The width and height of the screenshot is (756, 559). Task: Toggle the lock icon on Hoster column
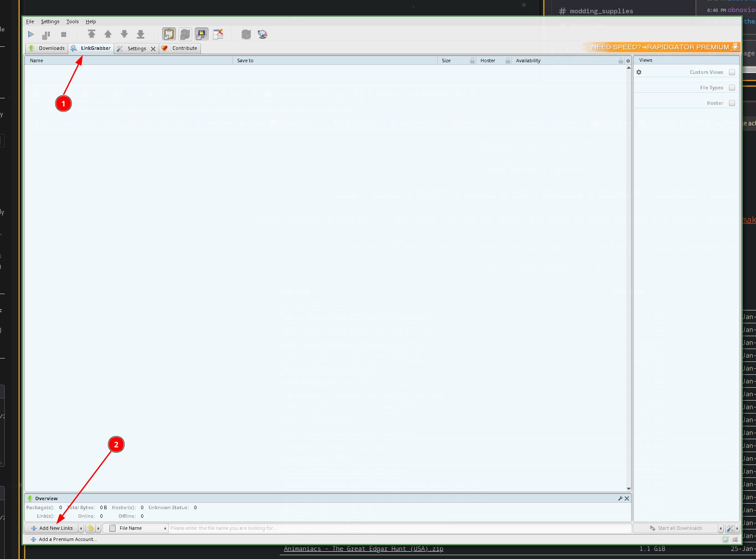508,61
